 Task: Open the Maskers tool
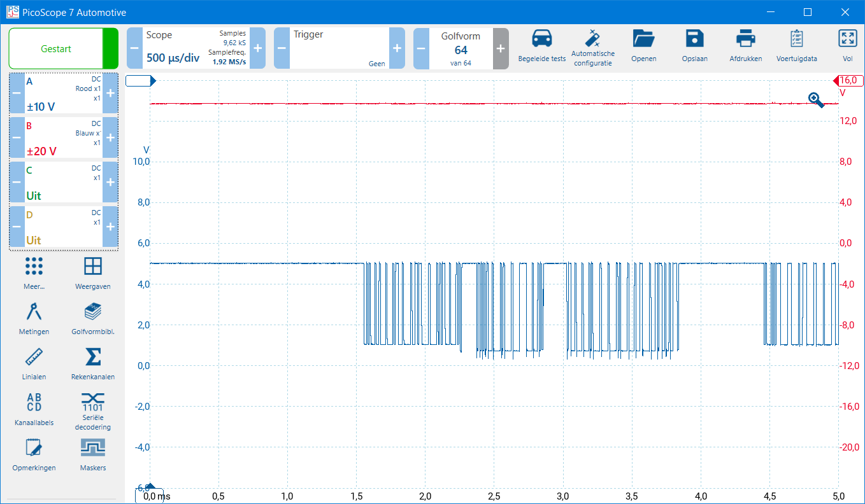point(93,448)
